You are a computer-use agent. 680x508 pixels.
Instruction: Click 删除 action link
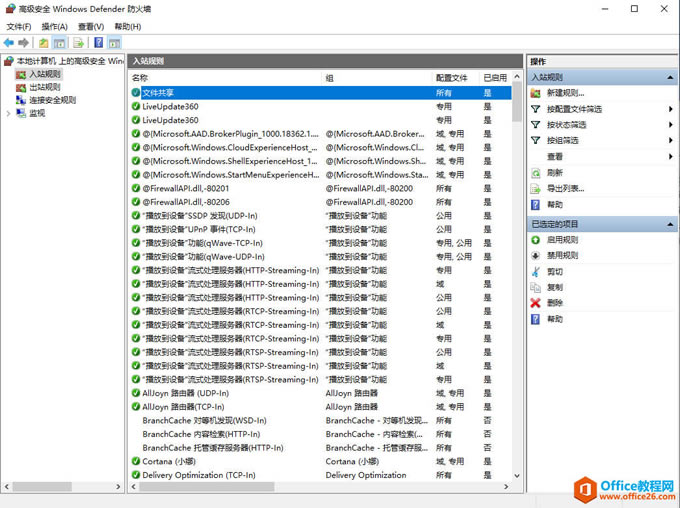click(x=555, y=303)
